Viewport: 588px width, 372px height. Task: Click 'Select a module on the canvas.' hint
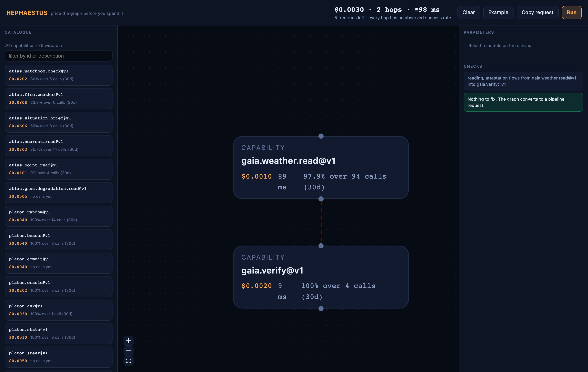[x=500, y=46]
